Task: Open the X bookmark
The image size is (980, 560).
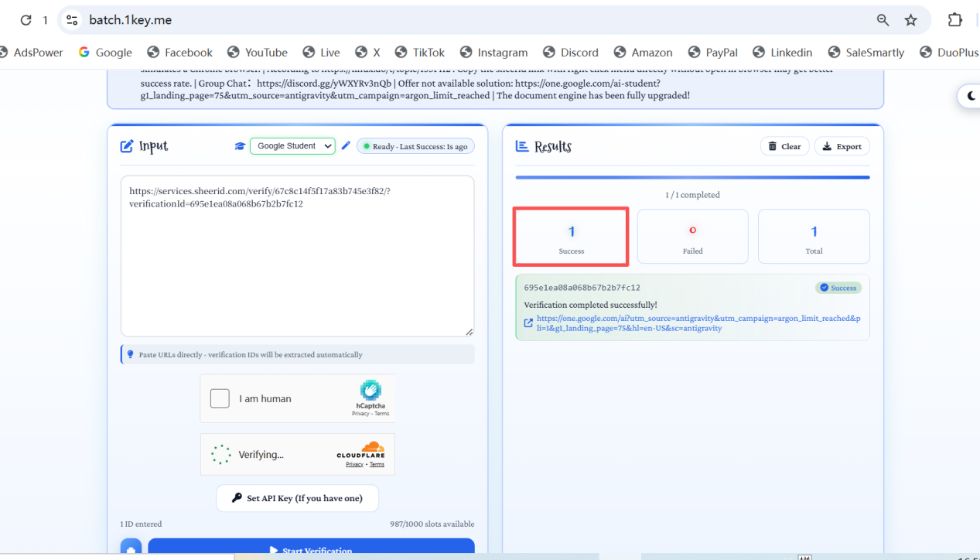Action: tap(368, 53)
